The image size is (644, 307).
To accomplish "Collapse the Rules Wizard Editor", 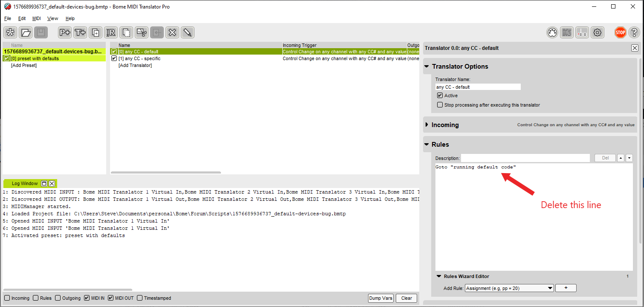I will [439, 276].
